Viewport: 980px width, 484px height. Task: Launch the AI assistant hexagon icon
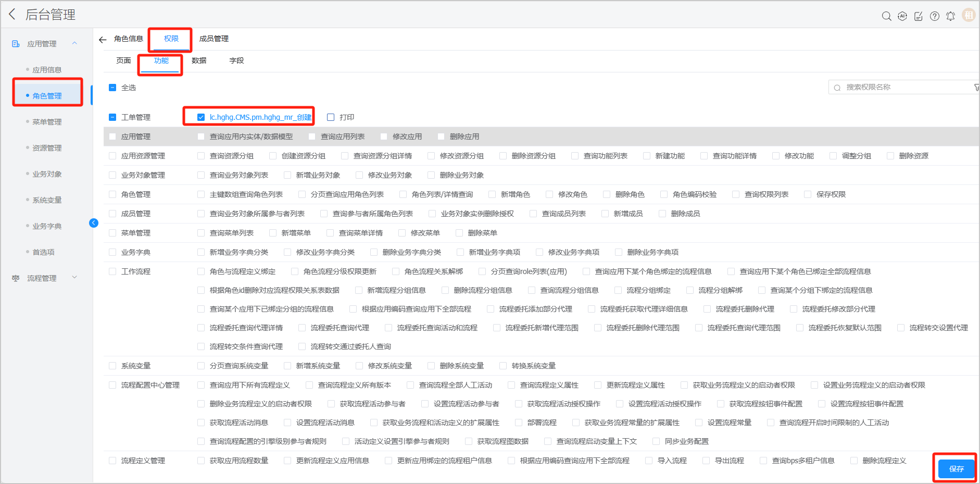tap(902, 16)
